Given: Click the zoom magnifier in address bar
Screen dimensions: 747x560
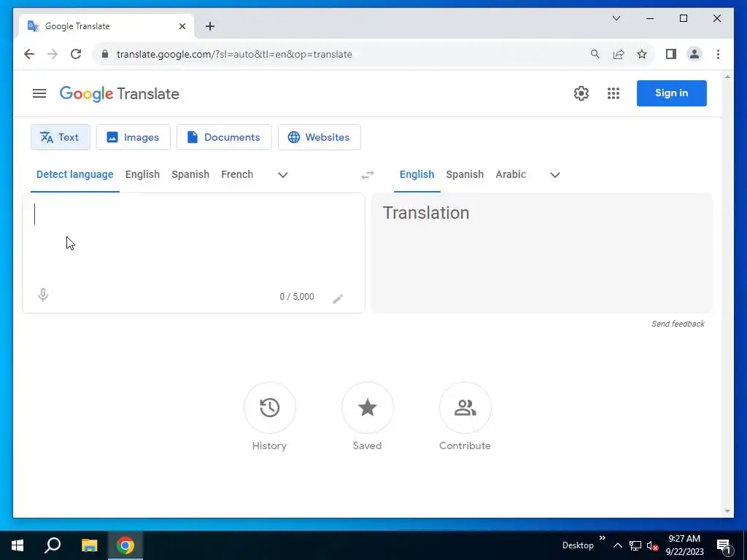Looking at the screenshot, I should [x=595, y=54].
